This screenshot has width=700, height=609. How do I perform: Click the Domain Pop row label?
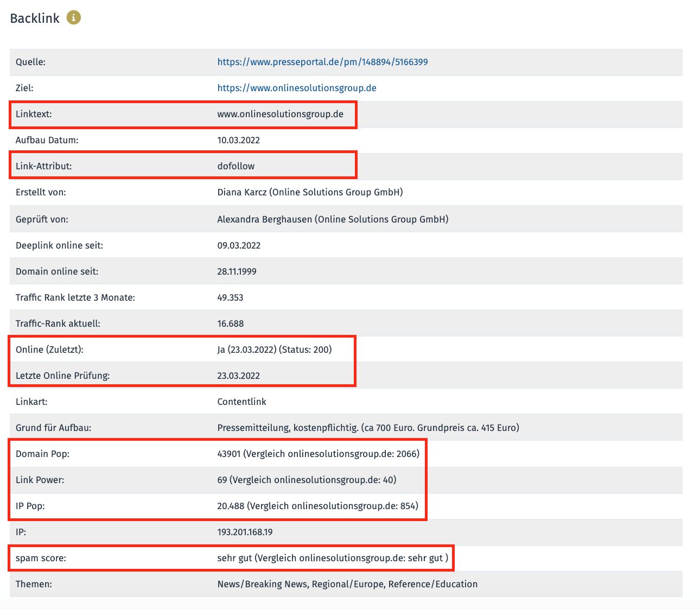[x=42, y=454]
